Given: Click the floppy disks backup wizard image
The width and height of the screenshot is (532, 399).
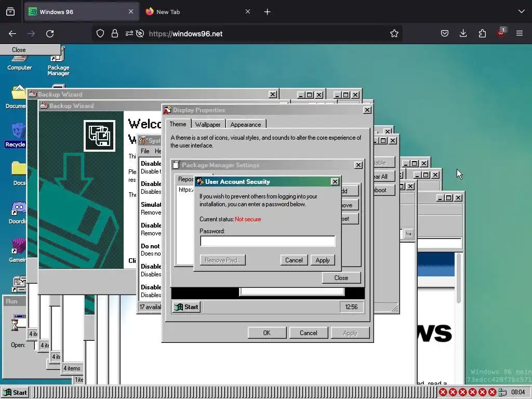Looking at the screenshot, I should point(99,136).
